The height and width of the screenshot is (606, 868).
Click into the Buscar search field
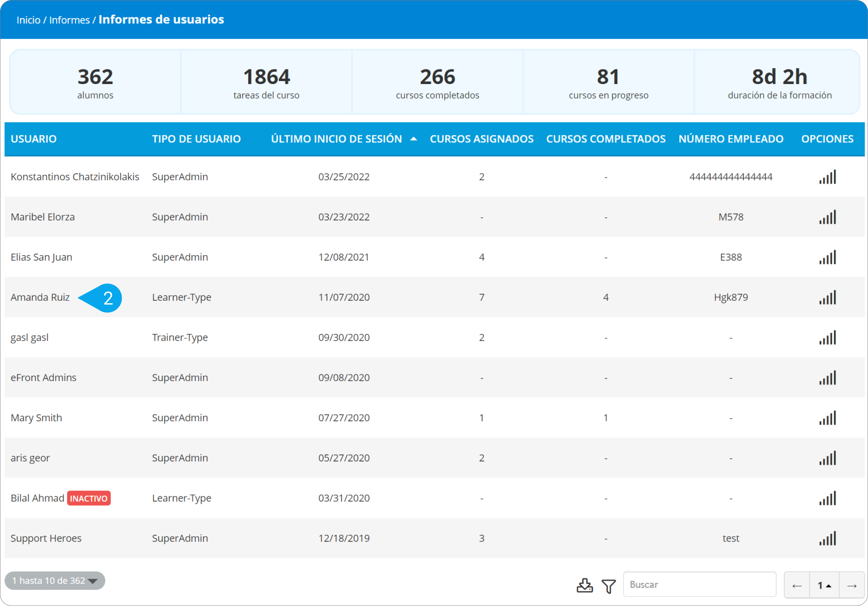(x=699, y=585)
